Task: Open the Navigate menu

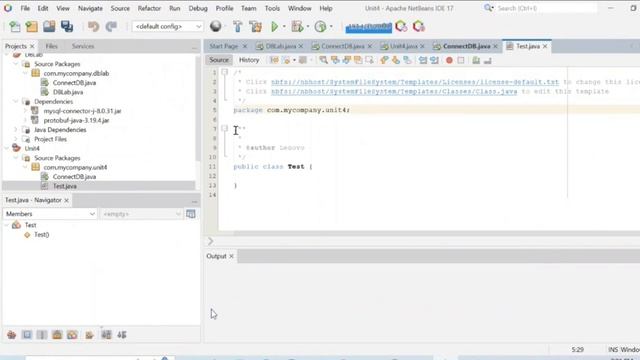Action: (x=90, y=8)
